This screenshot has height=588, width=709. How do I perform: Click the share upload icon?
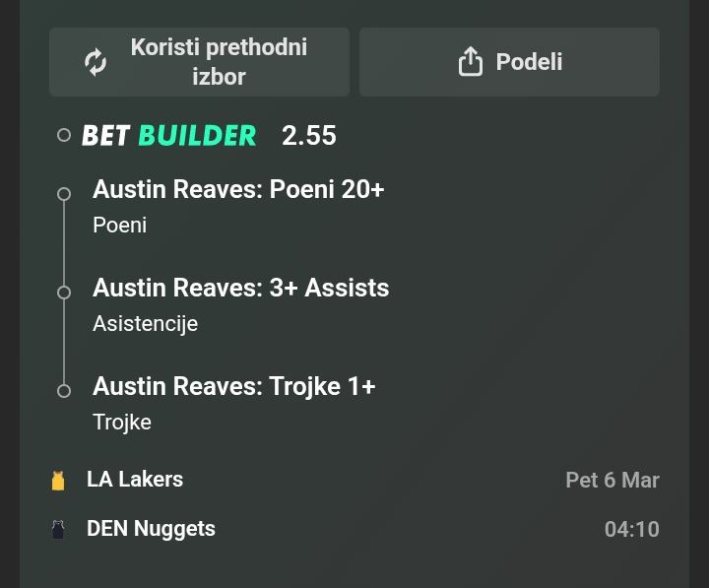(x=471, y=62)
